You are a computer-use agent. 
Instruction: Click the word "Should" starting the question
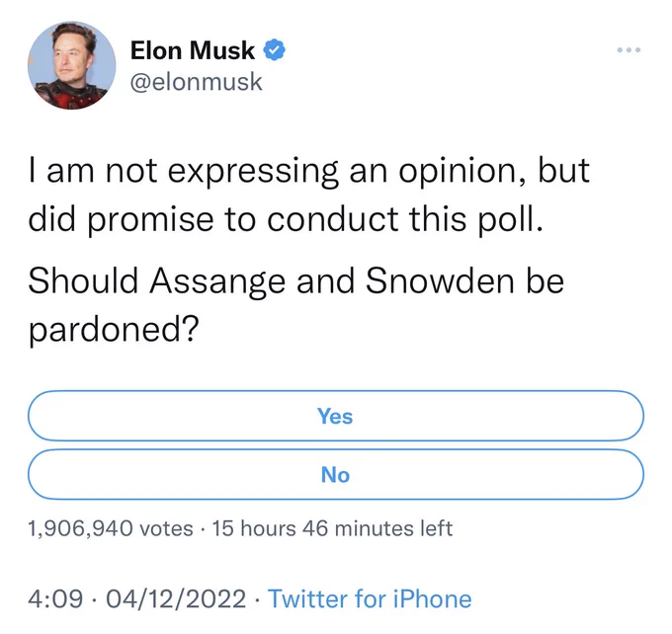83,281
